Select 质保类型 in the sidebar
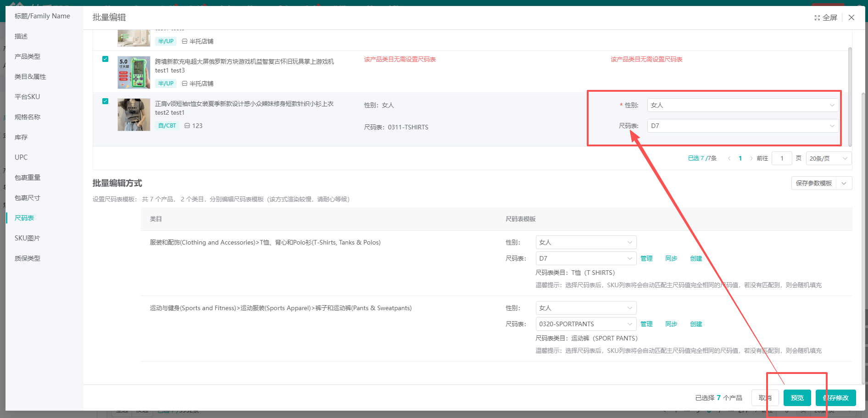Viewport: 868px width, 418px height. tap(28, 258)
